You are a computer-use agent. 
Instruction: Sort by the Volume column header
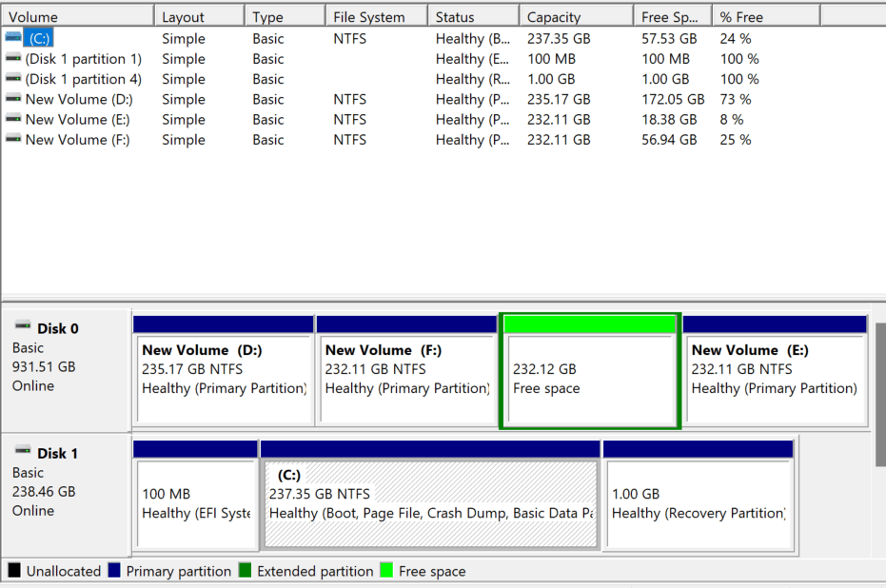click(78, 17)
